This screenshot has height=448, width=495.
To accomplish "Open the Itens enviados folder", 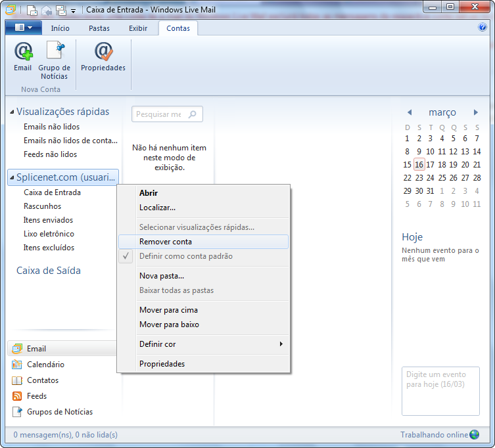I will coord(48,220).
